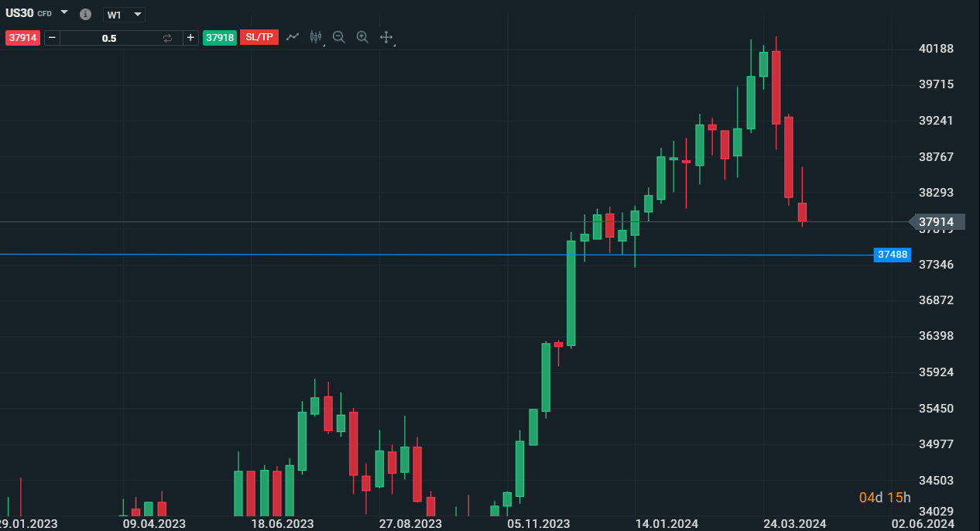The image size is (980, 531).
Task: Click the current price tag 37914 on axis
Action: tap(936, 222)
